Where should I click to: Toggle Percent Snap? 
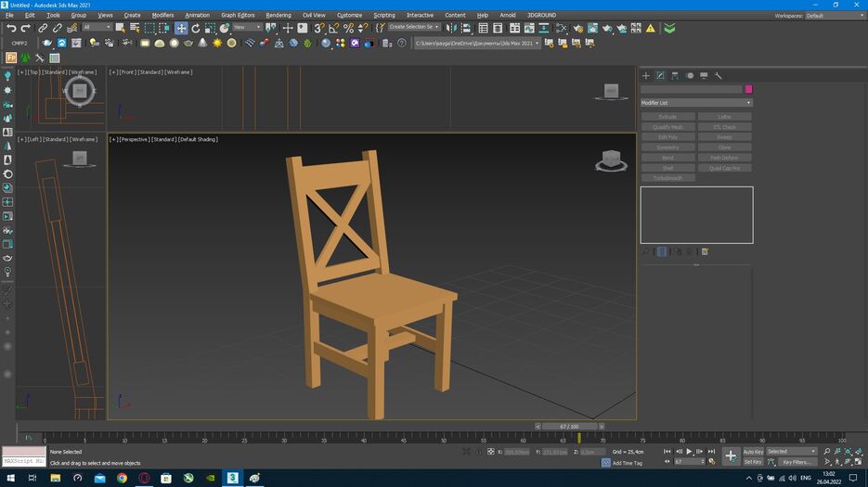pos(348,28)
